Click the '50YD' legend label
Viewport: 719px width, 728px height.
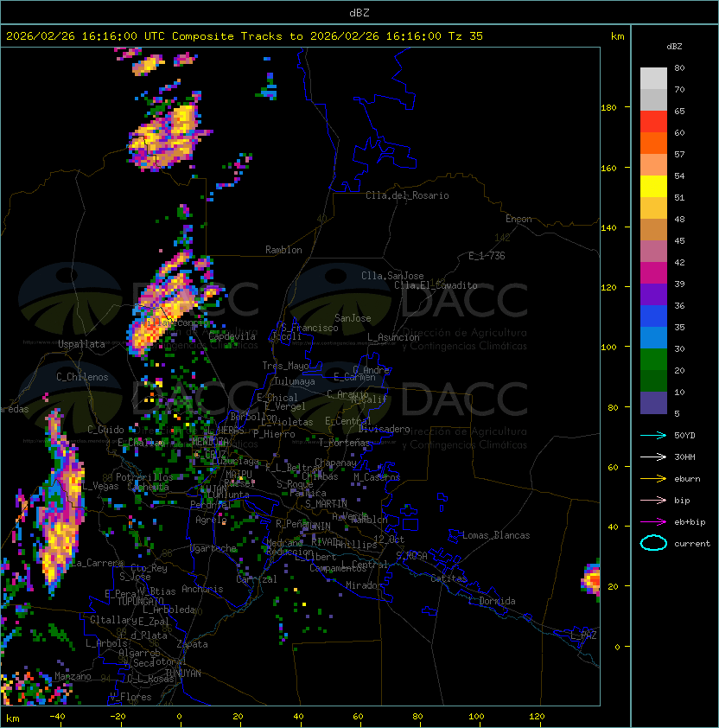point(684,436)
